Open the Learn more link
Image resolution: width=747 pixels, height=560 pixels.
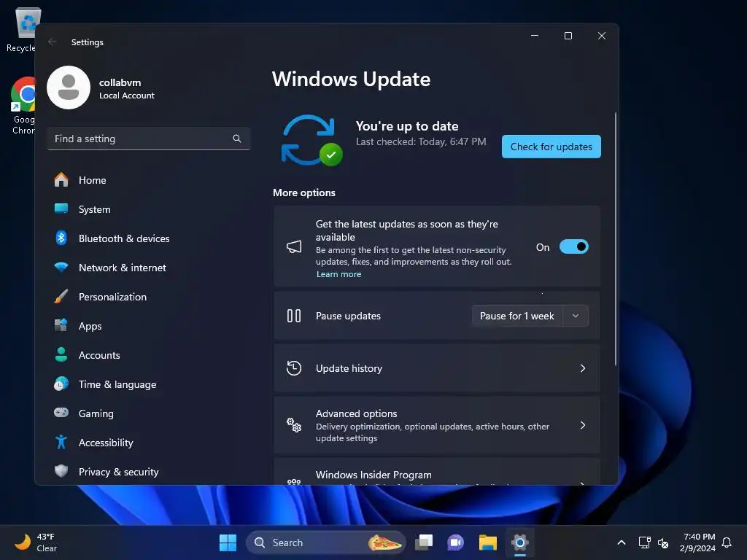[338, 274]
